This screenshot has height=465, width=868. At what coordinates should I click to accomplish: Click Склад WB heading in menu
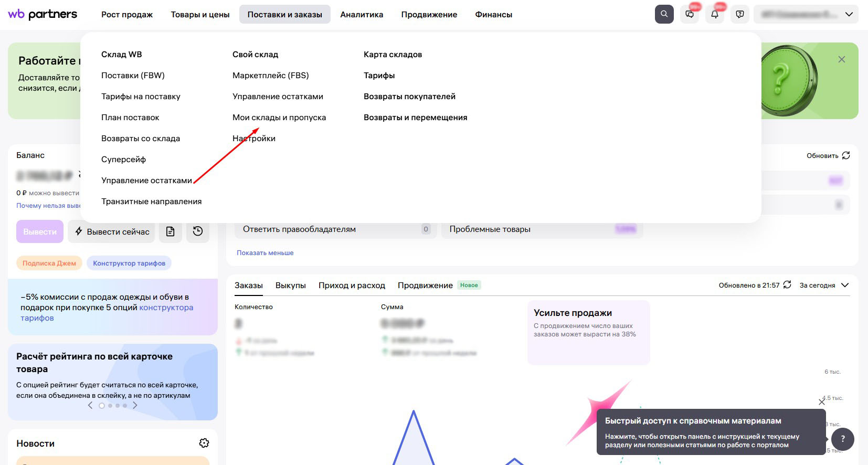(121, 55)
